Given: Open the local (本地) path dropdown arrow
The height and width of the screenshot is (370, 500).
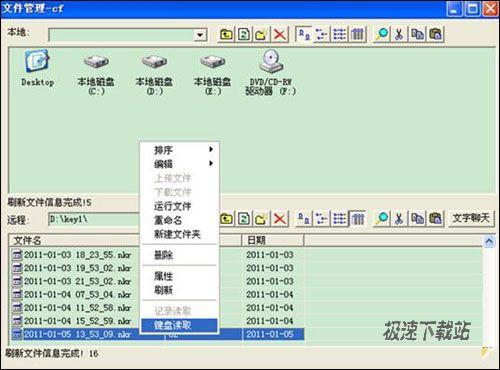Looking at the screenshot, I should (x=200, y=35).
